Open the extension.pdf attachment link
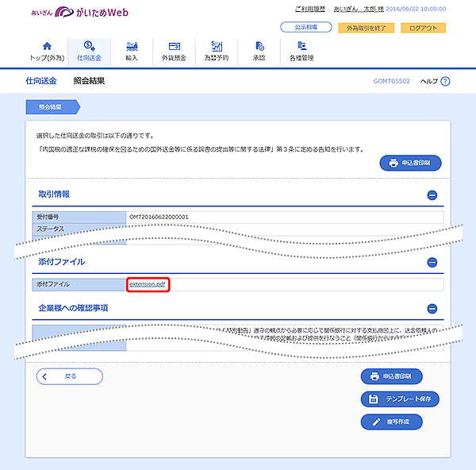The height and width of the screenshot is (470, 476). pyautogui.click(x=148, y=284)
